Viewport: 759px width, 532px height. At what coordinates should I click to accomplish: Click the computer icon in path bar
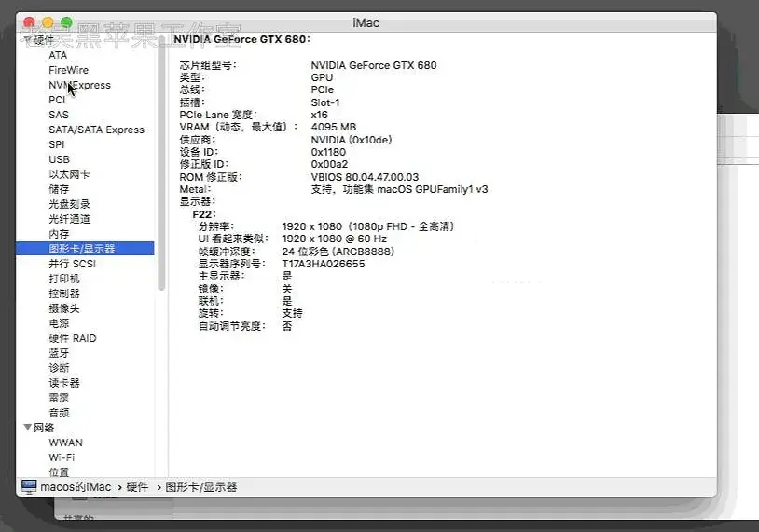[x=29, y=486]
